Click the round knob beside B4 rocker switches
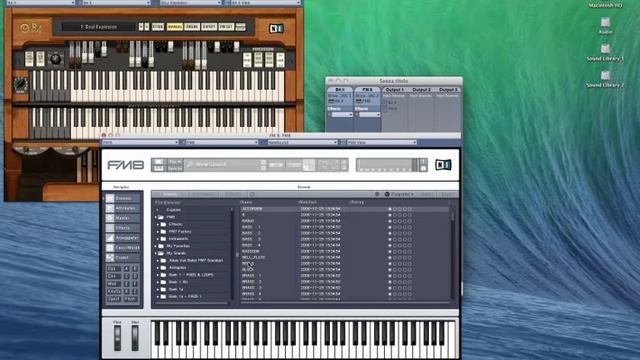The width and height of the screenshot is (640, 360). 55,59
